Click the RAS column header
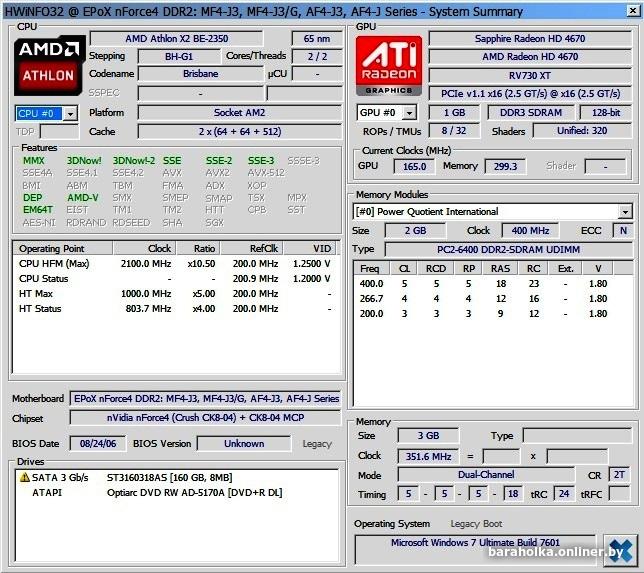 (500, 268)
